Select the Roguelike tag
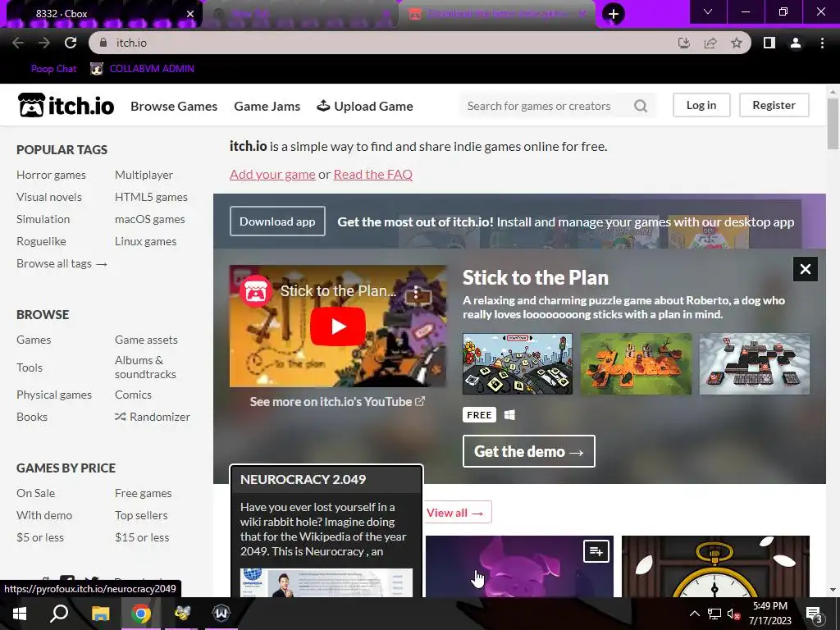This screenshot has width=840, height=630. (41, 241)
